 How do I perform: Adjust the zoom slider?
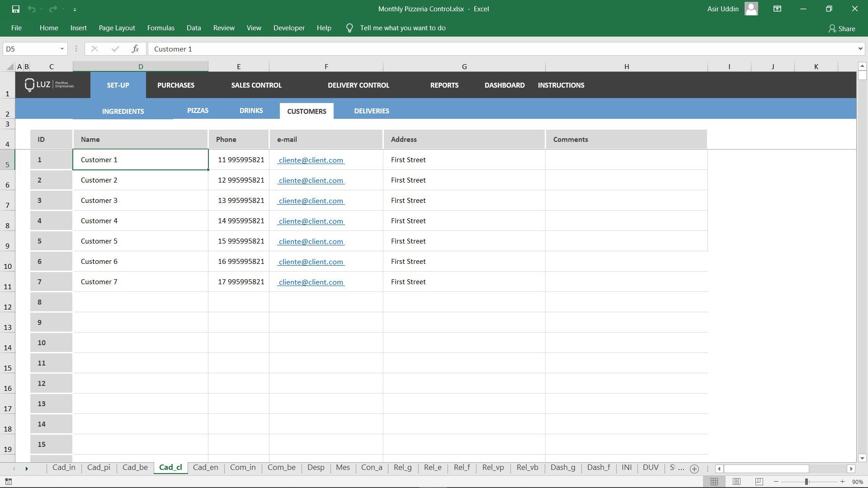click(x=807, y=481)
